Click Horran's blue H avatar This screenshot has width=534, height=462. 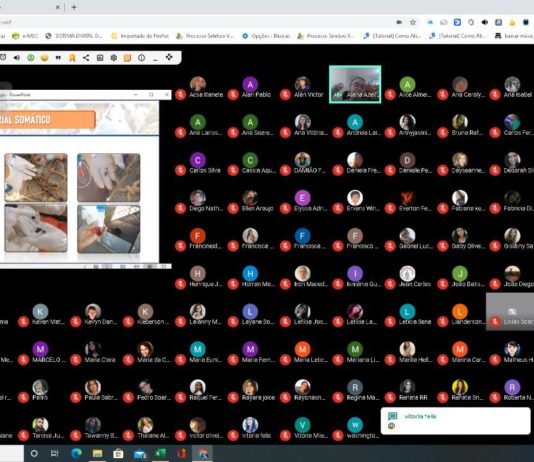(x=250, y=273)
